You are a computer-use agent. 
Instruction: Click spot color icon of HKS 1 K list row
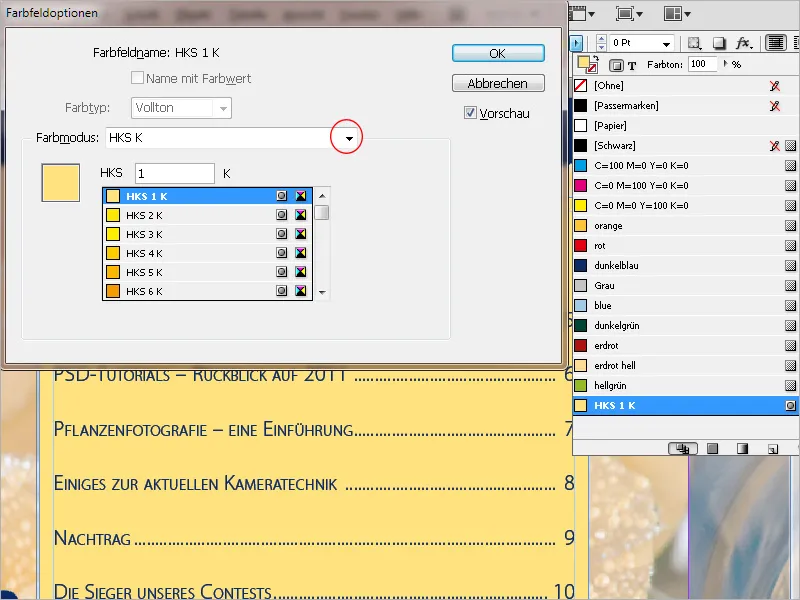(x=282, y=196)
